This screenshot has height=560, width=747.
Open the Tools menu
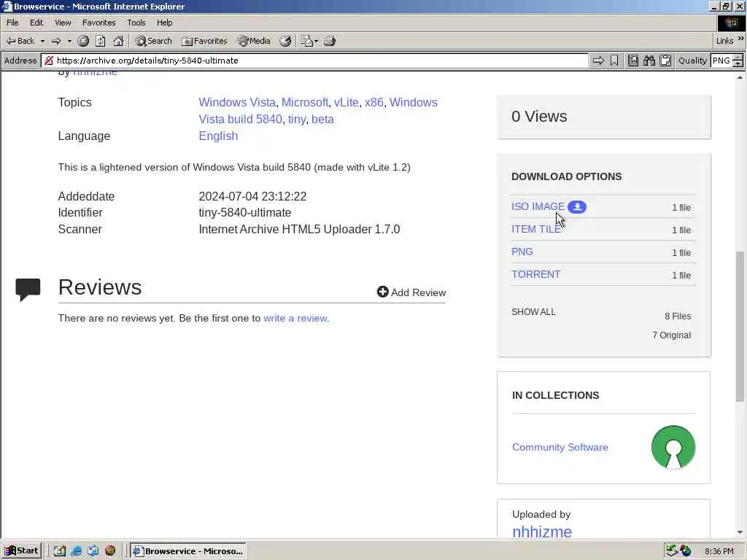click(136, 23)
